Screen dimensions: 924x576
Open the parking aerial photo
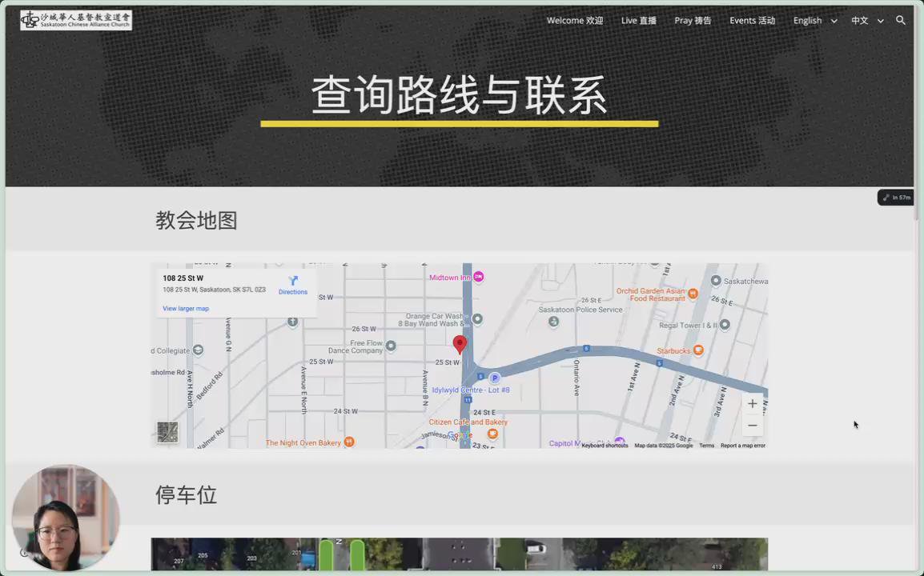pos(459,554)
